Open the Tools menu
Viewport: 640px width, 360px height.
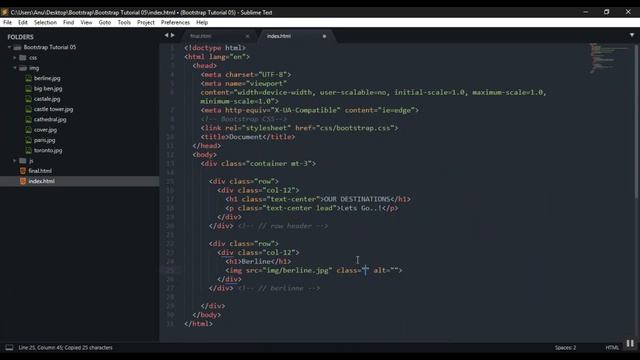(x=124, y=22)
